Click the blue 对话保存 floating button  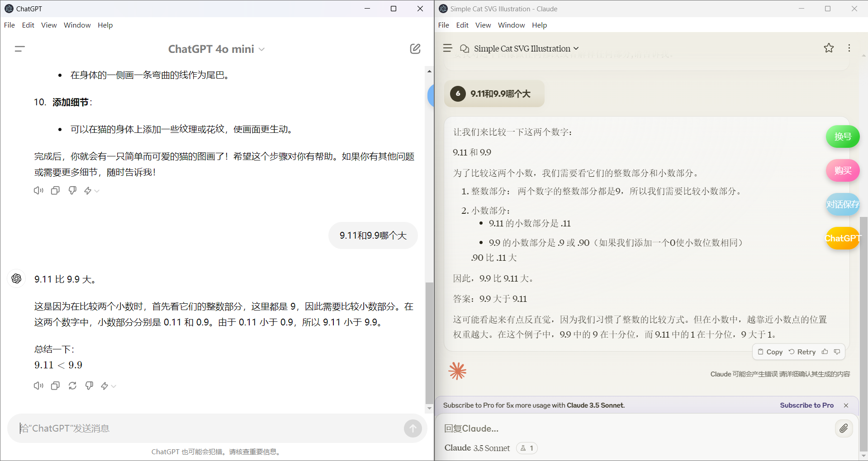[843, 204]
